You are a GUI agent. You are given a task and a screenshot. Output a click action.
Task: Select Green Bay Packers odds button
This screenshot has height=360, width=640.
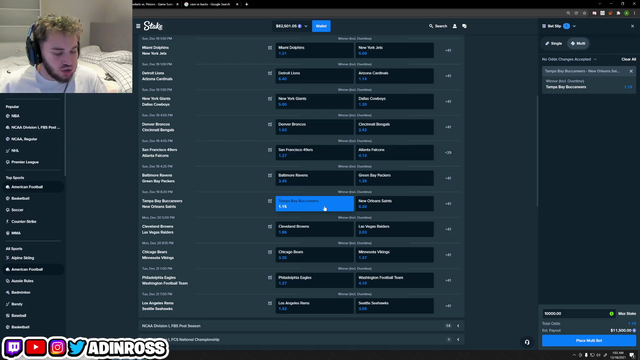pos(395,178)
